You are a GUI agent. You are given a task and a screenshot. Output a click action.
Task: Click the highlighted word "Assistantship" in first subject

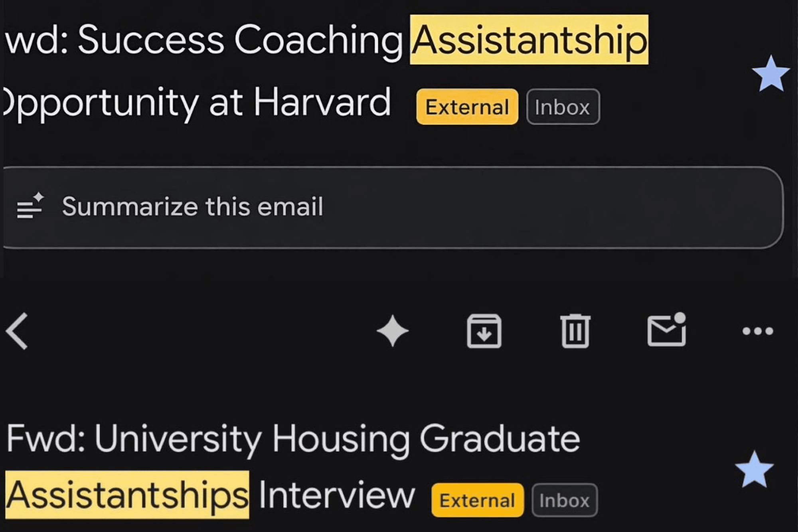(529, 40)
